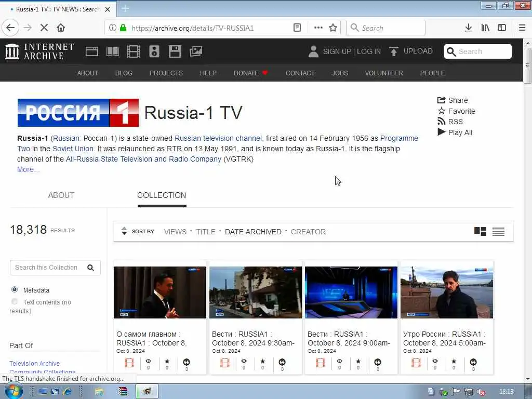The width and height of the screenshot is (532, 399).
Task: Close the Russia-1 TV browser tab
Action: coord(108,9)
